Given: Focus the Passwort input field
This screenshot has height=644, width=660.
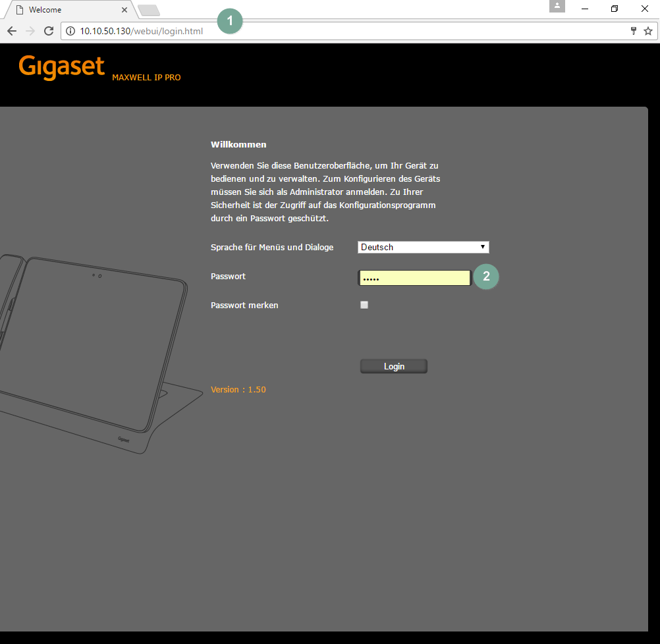Looking at the screenshot, I should tap(415, 278).
